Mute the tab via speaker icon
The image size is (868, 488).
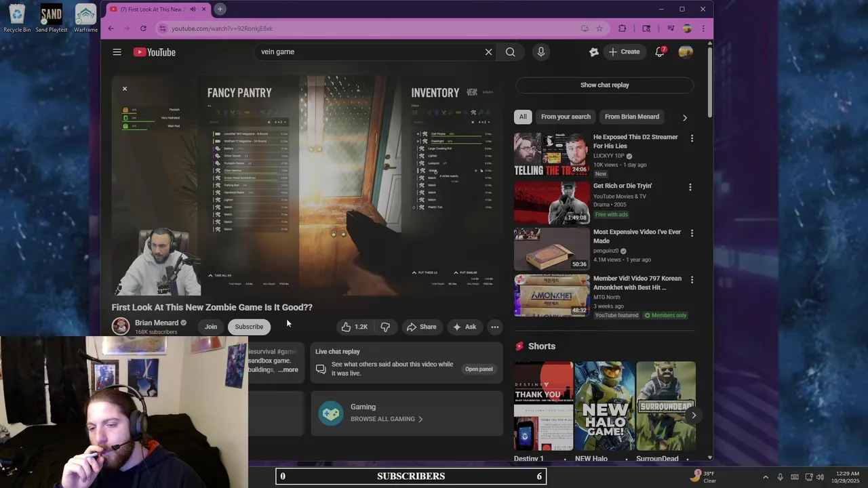coord(193,9)
